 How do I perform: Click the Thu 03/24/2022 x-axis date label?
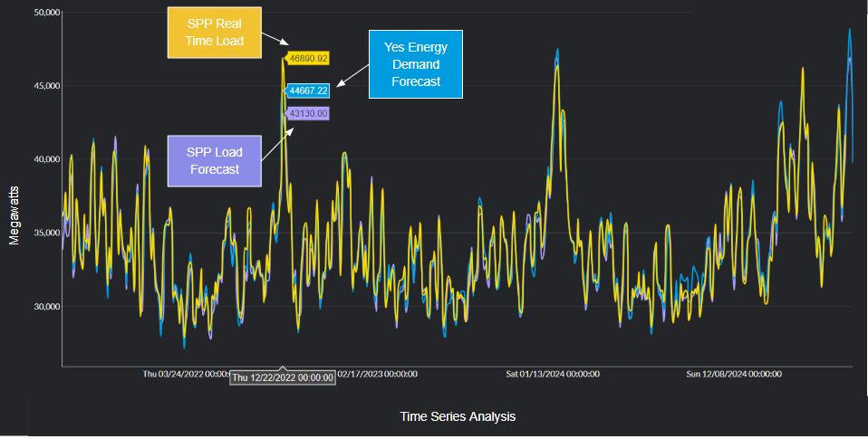point(186,373)
